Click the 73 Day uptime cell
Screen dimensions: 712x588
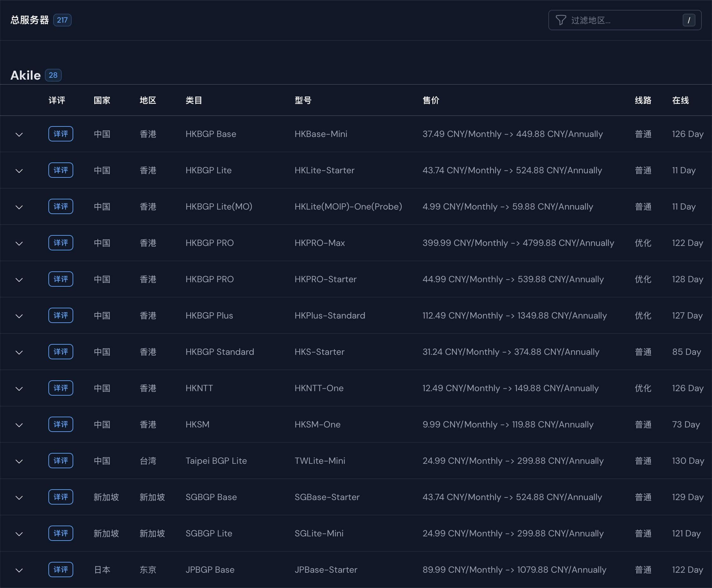pyautogui.click(x=686, y=424)
